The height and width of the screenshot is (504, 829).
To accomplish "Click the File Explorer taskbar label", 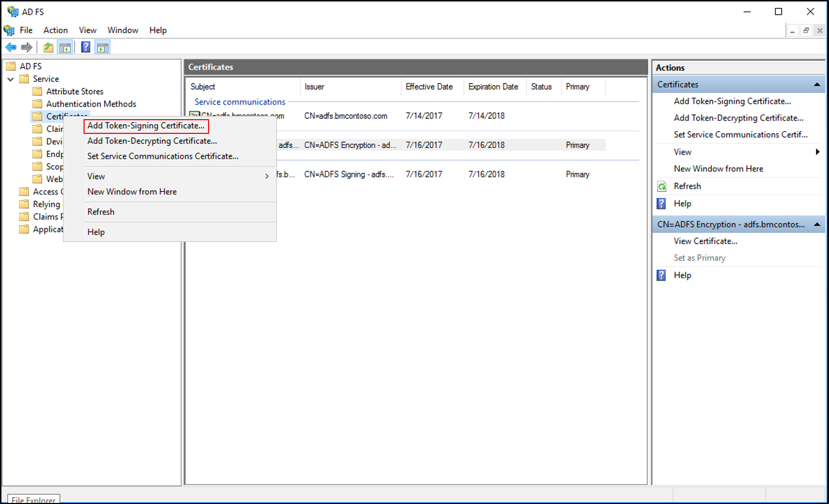I will point(33,500).
